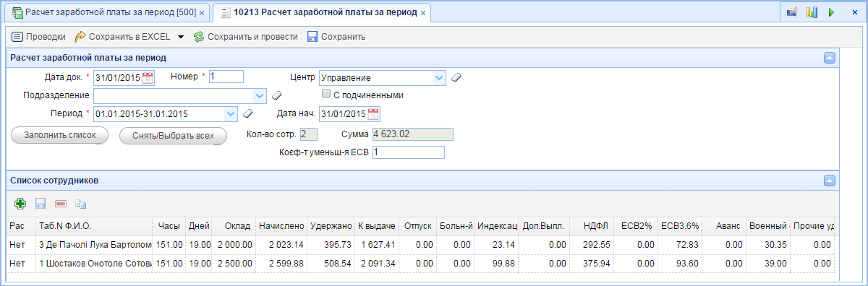This screenshot has width=868, height=286.
Task: Click the save row icon in employee list
Action: click(x=40, y=204)
